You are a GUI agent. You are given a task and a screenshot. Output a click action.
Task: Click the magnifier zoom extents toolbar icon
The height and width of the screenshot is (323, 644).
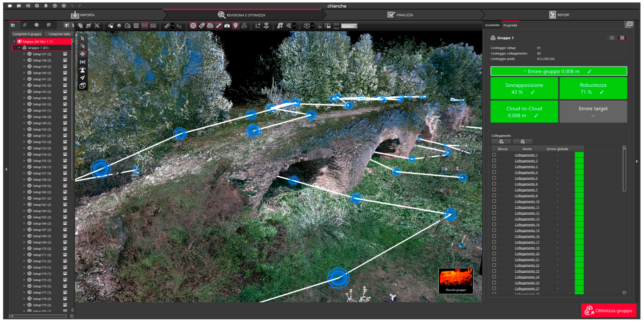point(97,26)
